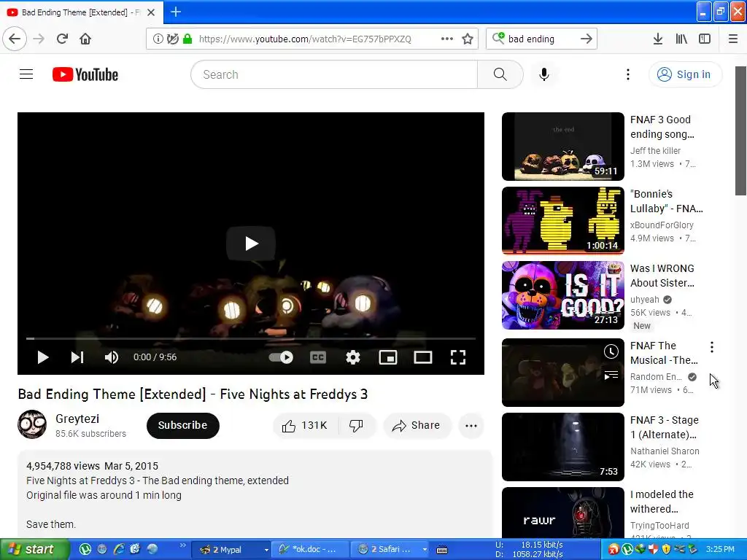Click the view count '4,954,788 views'
Viewport: 747px width, 560px height.
coord(63,466)
